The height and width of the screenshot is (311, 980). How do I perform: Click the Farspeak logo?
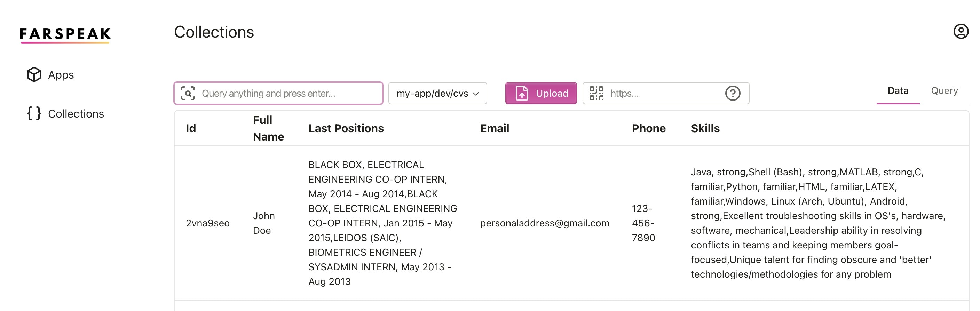[x=65, y=34]
